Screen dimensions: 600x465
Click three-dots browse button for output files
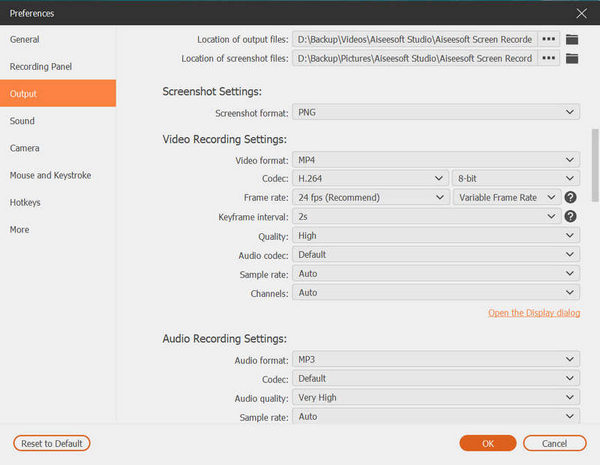coord(549,39)
